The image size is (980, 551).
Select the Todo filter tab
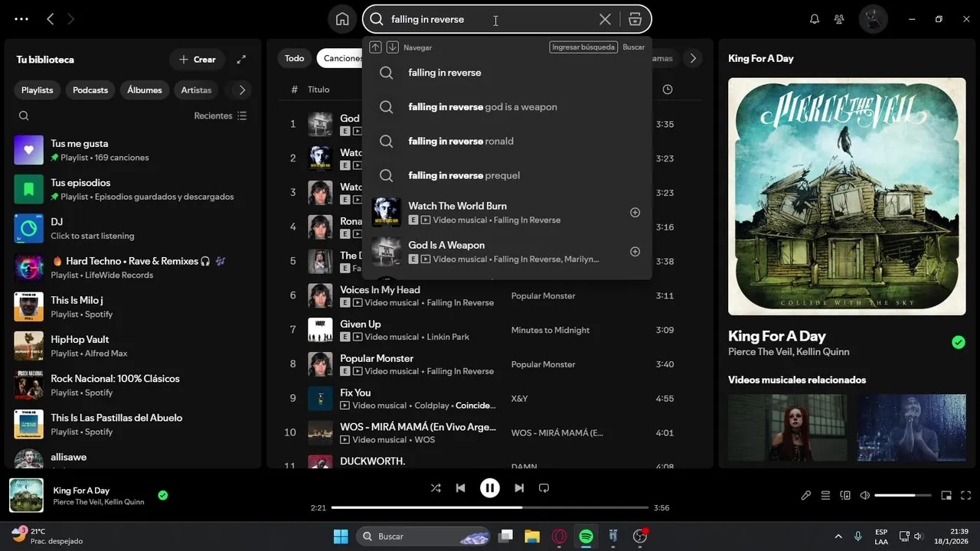[x=294, y=58]
